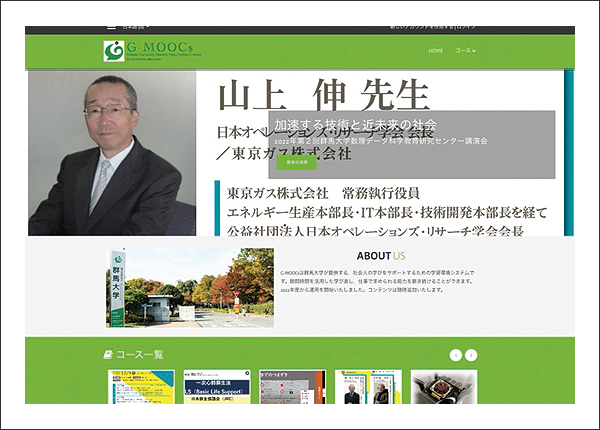Viewport: 600px width, 430px height.
Task: Click the ABOUT US heading
Action: [381, 256]
